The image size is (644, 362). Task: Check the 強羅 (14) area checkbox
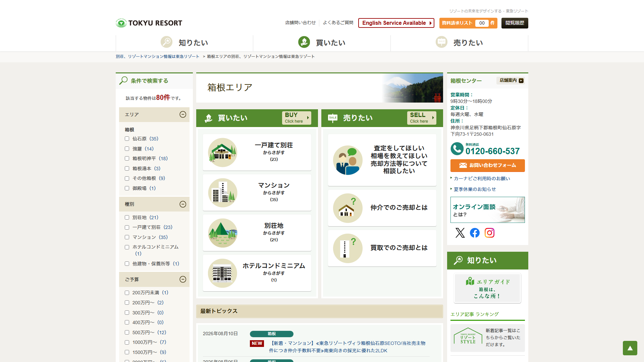[127, 149]
